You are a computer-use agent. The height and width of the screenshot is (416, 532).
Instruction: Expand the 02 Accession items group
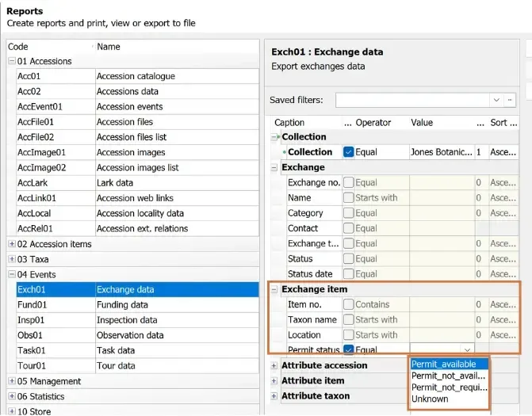(x=12, y=244)
